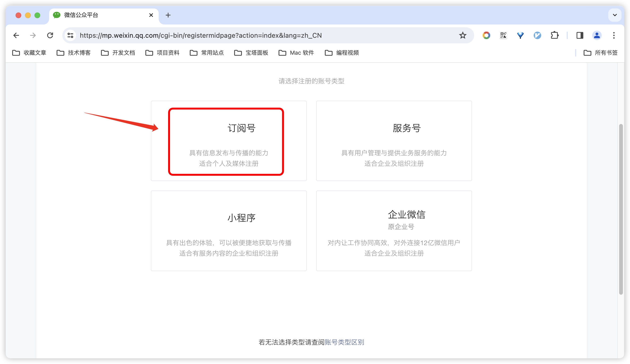Screen dimensions: 630x364
Task: Click the browser back arrow
Action: [x=16, y=35]
